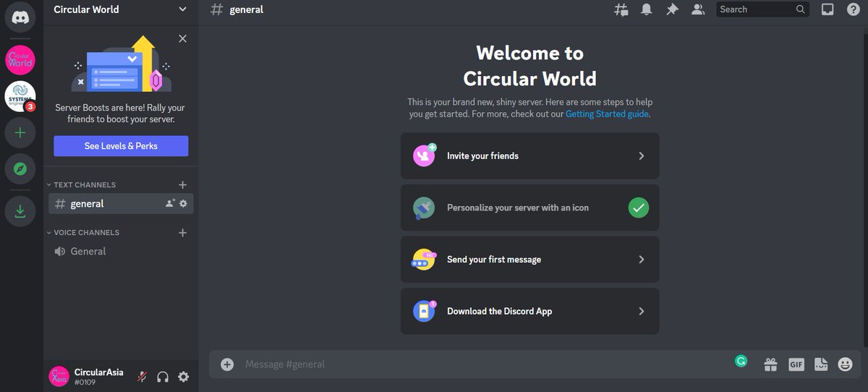Collapse the Voice Channels category
This screenshot has height=392, width=868.
pos(83,232)
